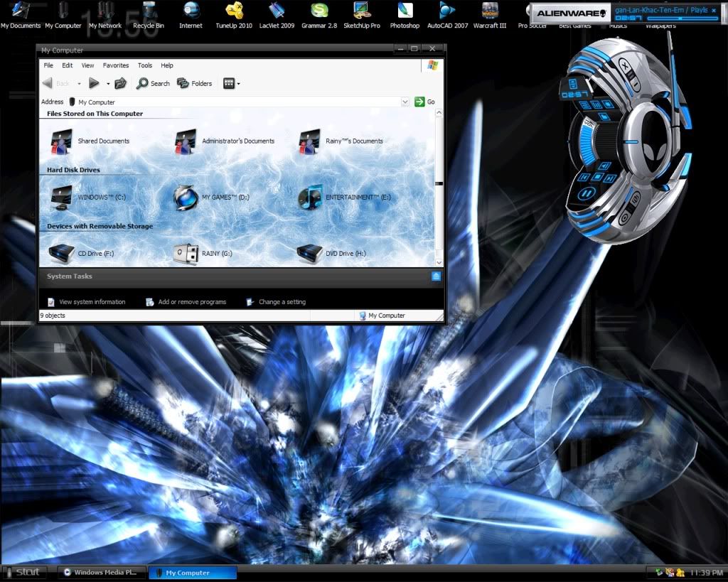The width and height of the screenshot is (728, 582).
Task: Click the Go button beside Address
Action: point(424,102)
